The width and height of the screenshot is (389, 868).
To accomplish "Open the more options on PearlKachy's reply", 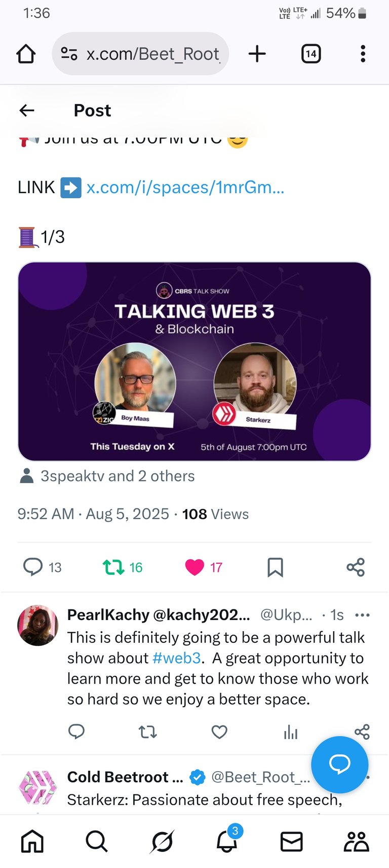I will click(363, 615).
